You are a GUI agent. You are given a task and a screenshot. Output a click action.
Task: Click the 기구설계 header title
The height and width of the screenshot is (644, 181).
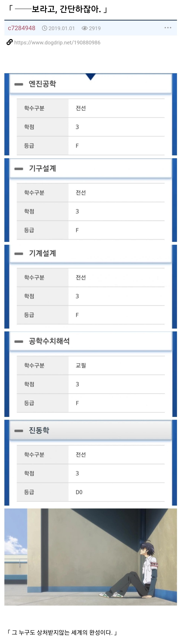click(42, 169)
